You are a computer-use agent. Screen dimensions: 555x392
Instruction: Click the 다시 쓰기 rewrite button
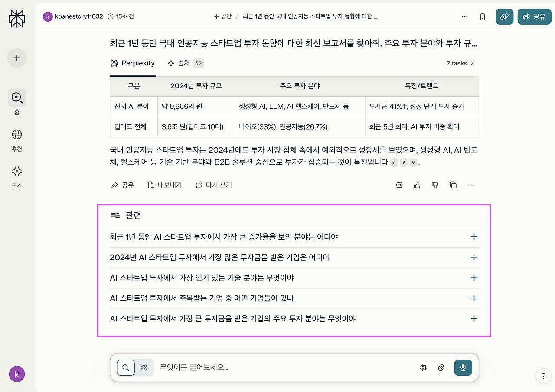coord(213,185)
